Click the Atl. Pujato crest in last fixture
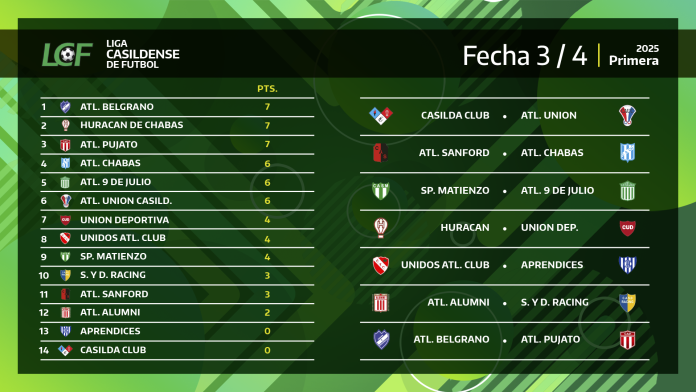 click(627, 340)
